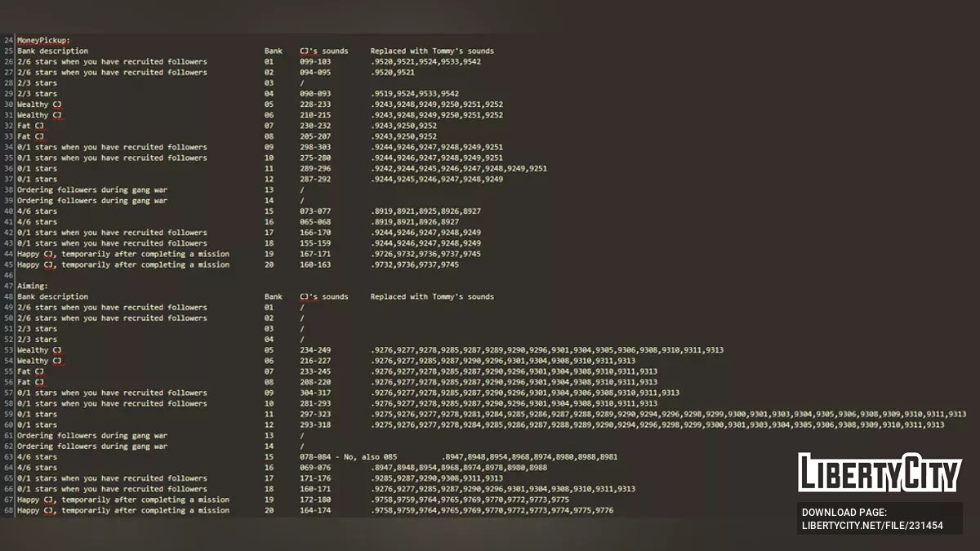Click line number 26 in the gutter
Image resolution: width=980 pixels, height=551 pixels.
coord(8,62)
